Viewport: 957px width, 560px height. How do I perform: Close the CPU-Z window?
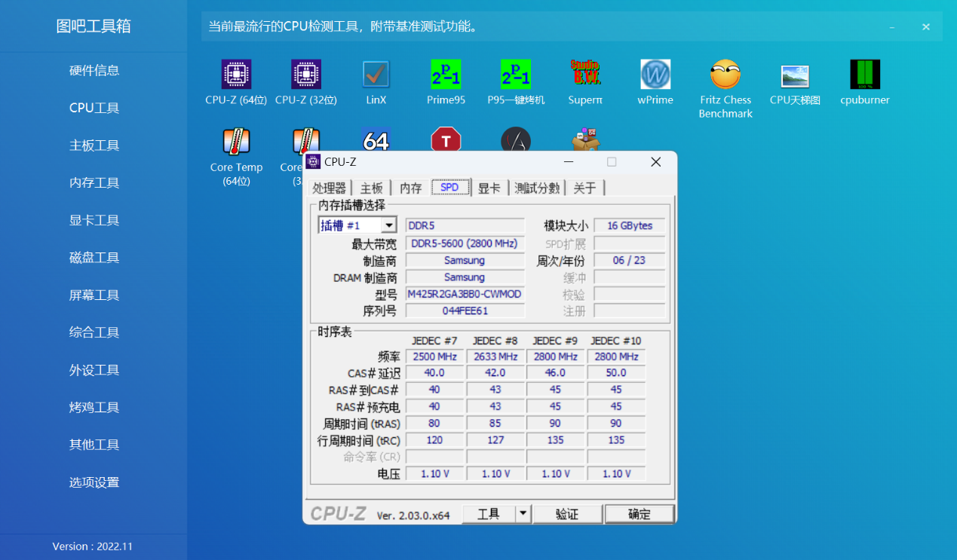[x=655, y=162]
